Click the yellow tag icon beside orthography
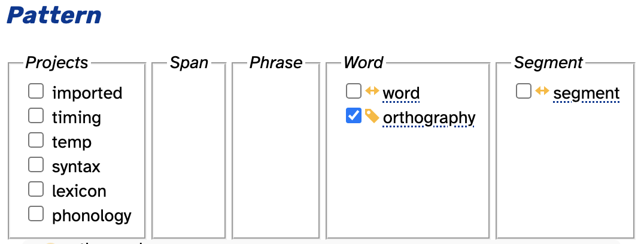This screenshot has height=244, width=644. [x=372, y=116]
